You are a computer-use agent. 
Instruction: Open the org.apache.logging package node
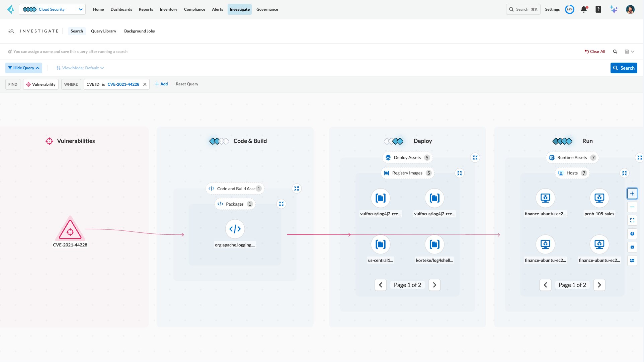[x=235, y=229]
